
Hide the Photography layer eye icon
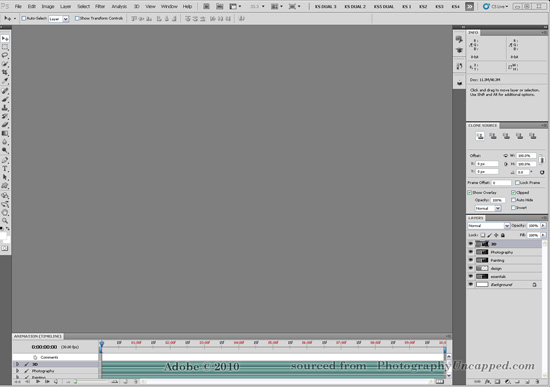tap(471, 252)
